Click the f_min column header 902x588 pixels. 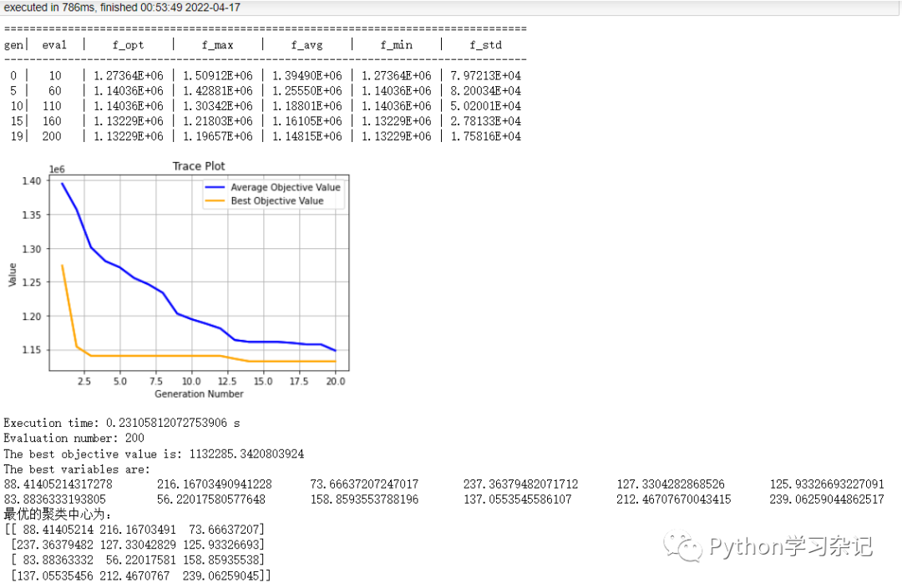(397, 45)
